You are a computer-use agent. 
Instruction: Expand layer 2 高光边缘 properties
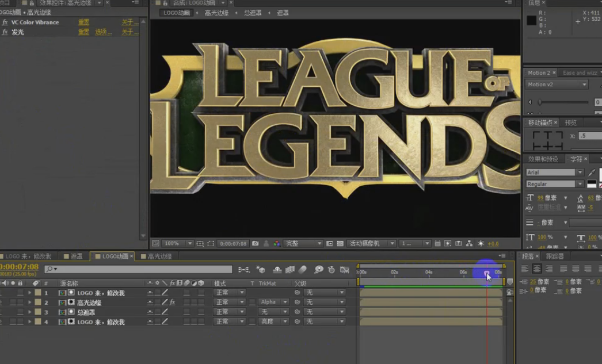click(x=29, y=302)
